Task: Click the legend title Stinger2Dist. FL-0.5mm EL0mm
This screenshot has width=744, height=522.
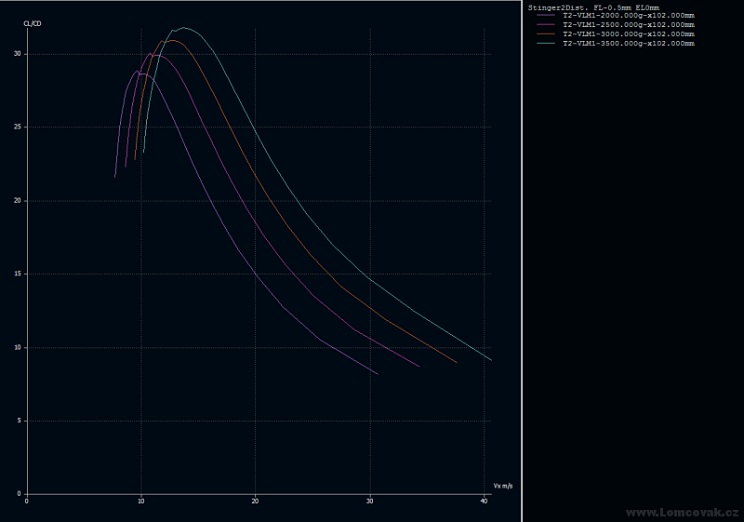Action: coord(594,8)
